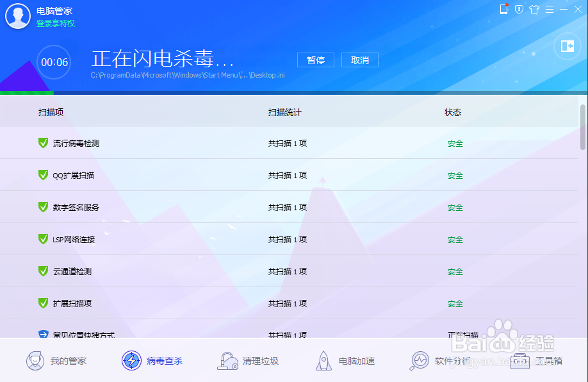
Task: Click the green shield beside 数字签名服务
Action: point(43,207)
